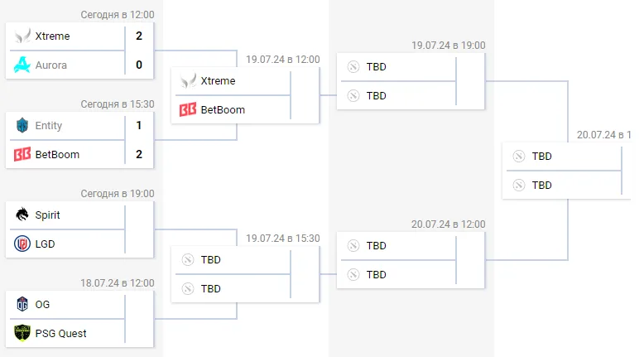
Task: Click BetBoom logo in Entity match
Action: coord(22,154)
